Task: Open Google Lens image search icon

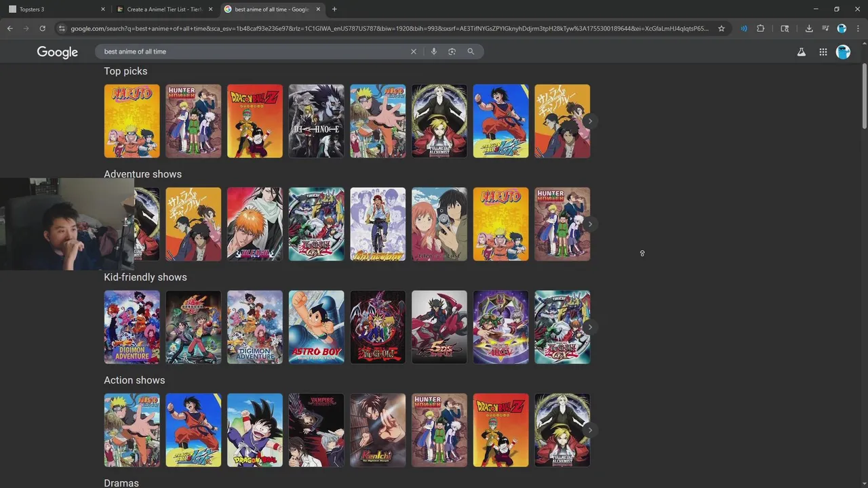Action: tap(452, 52)
